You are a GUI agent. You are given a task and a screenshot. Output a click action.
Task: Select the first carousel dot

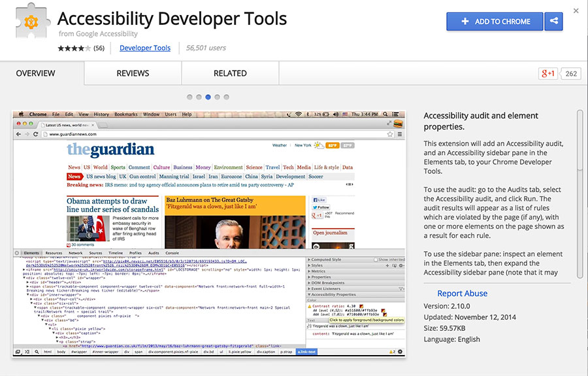189,97
